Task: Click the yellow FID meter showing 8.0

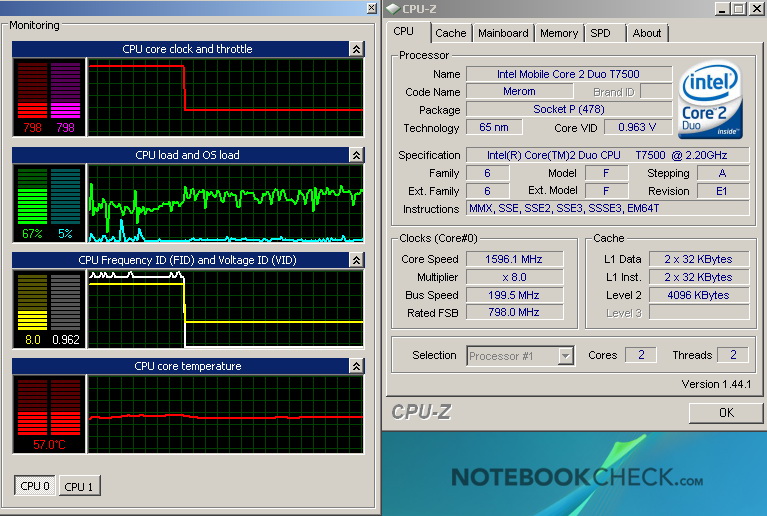Action: (x=32, y=302)
